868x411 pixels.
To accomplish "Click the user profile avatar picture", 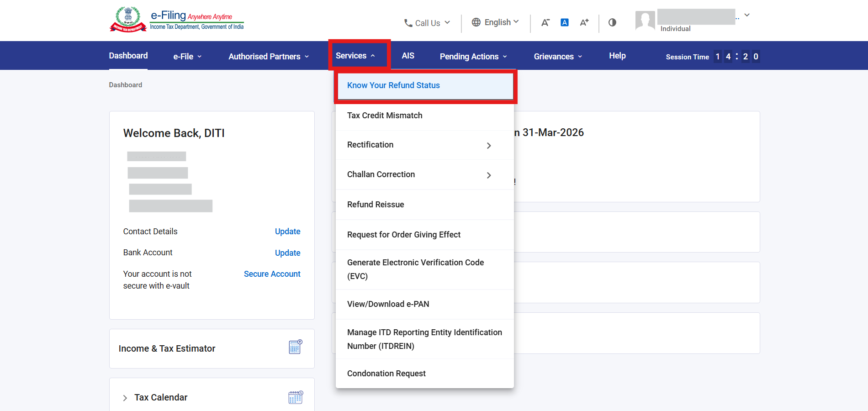I will click(x=645, y=21).
